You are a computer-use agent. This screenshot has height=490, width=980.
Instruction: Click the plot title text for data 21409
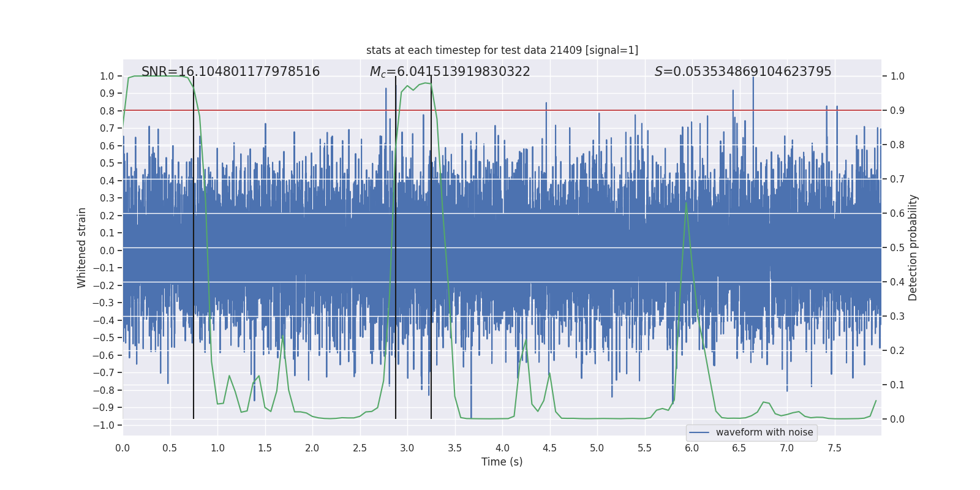pyautogui.click(x=502, y=50)
